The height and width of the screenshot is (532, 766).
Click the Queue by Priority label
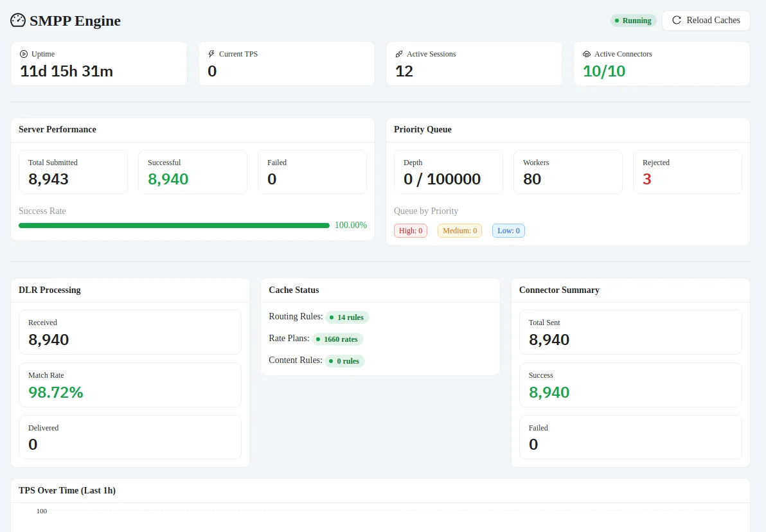point(426,211)
